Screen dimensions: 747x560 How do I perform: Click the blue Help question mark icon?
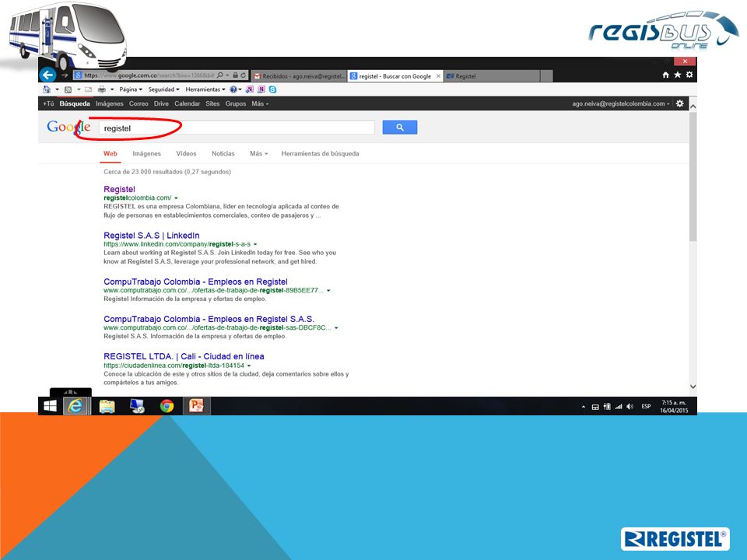(x=233, y=89)
